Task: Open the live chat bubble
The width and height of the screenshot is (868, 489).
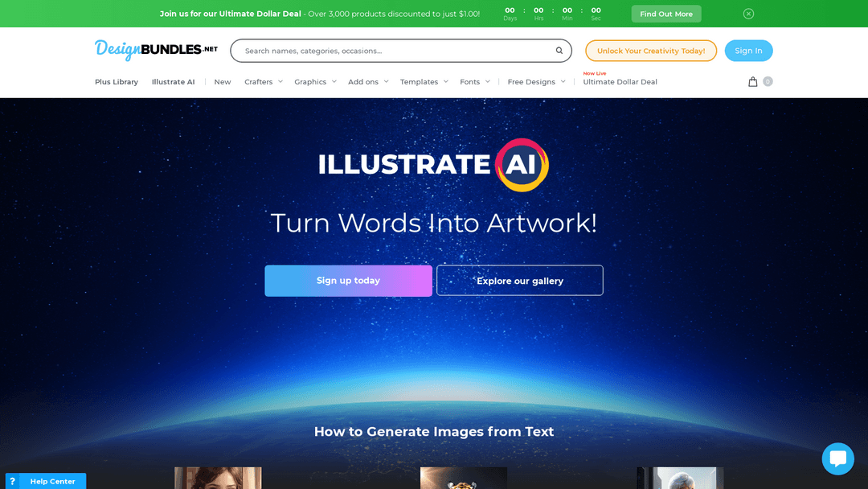Action: point(837,458)
